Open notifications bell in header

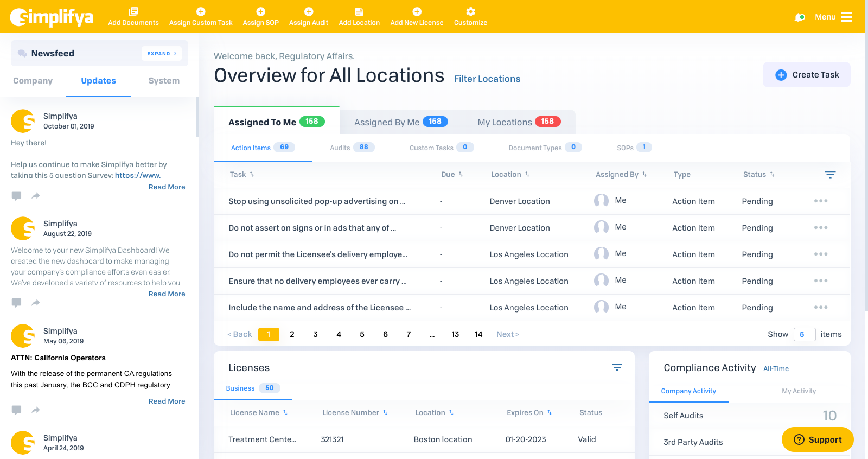(800, 17)
